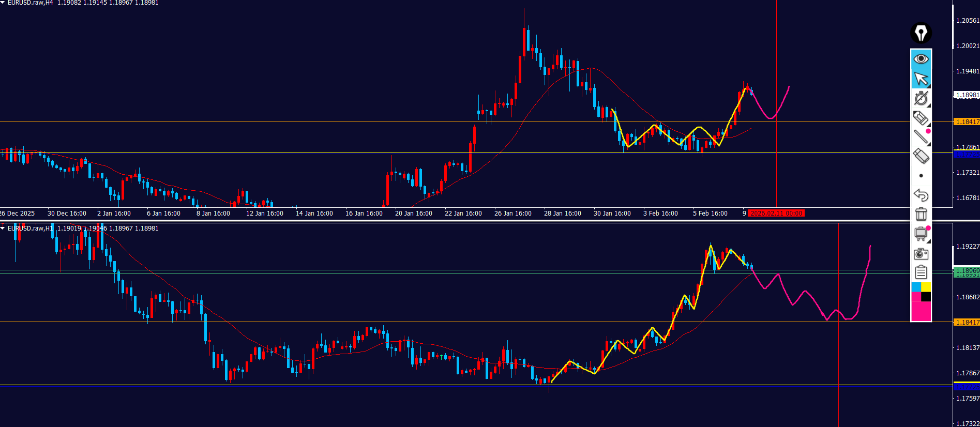Undo the last drawing stroke

pos(921,195)
